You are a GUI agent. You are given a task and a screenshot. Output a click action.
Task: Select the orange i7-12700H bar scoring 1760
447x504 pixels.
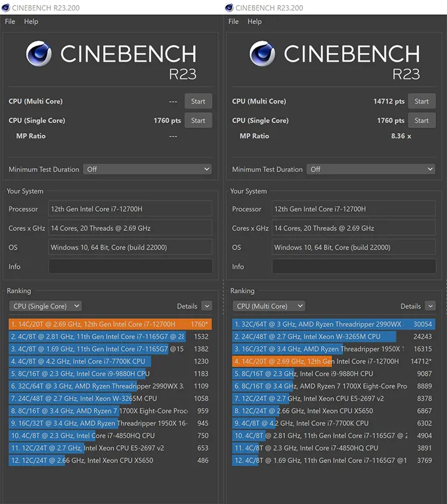[110, 324]
